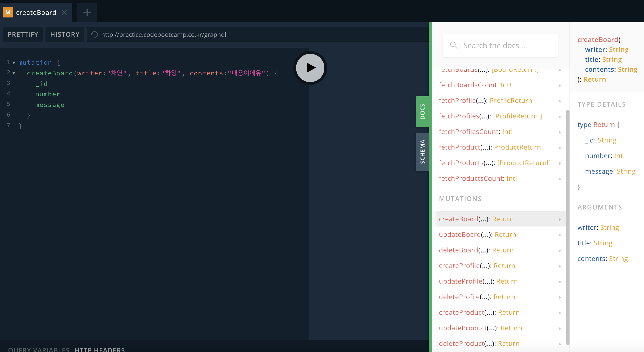The width and height of the screenshot is (644, 352).
Task: Toggle the DOCS side panel
Action: 422,112
